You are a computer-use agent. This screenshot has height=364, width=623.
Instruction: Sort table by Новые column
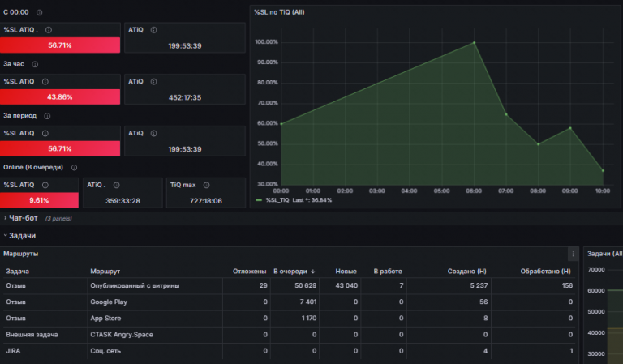click(346, 272)
